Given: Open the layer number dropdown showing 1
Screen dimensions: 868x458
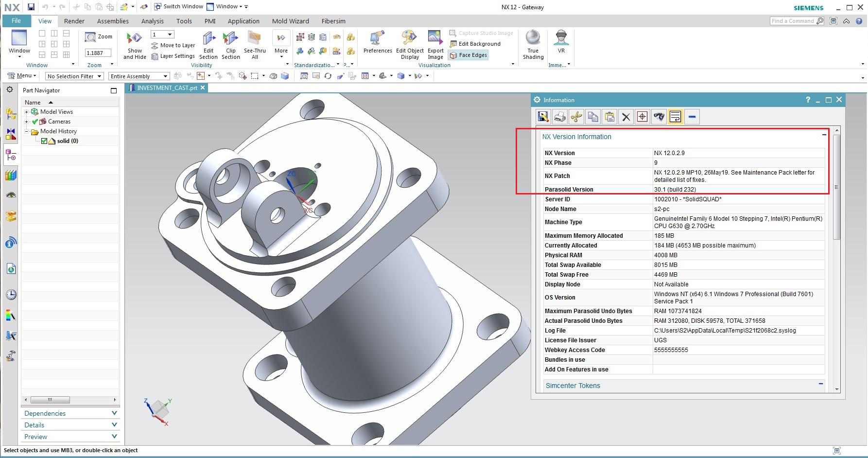Looking at the screenshot, I should click(x=162, y=35).
